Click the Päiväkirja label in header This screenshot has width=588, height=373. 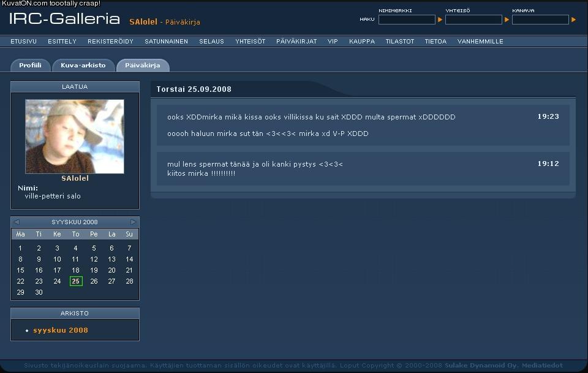coord(183,22)
